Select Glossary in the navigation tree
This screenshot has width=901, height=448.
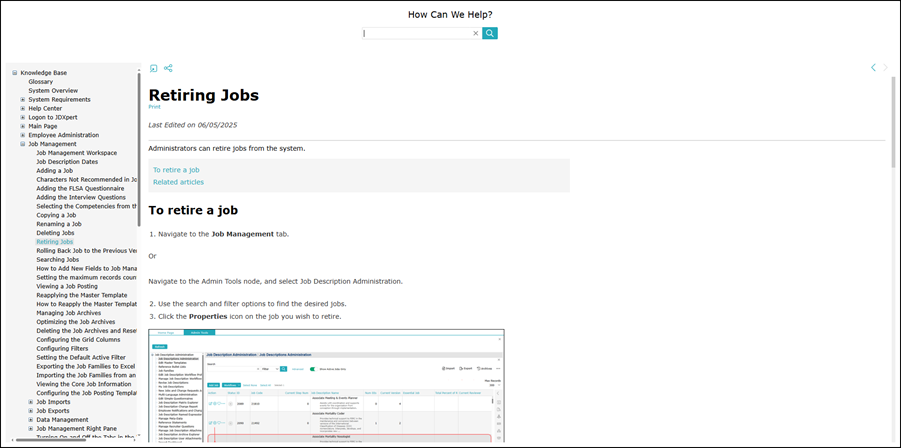[41, 82]
